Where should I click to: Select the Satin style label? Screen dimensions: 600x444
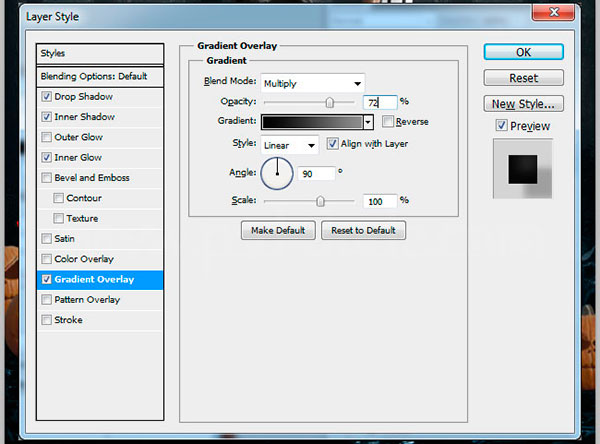coord(64,238)
